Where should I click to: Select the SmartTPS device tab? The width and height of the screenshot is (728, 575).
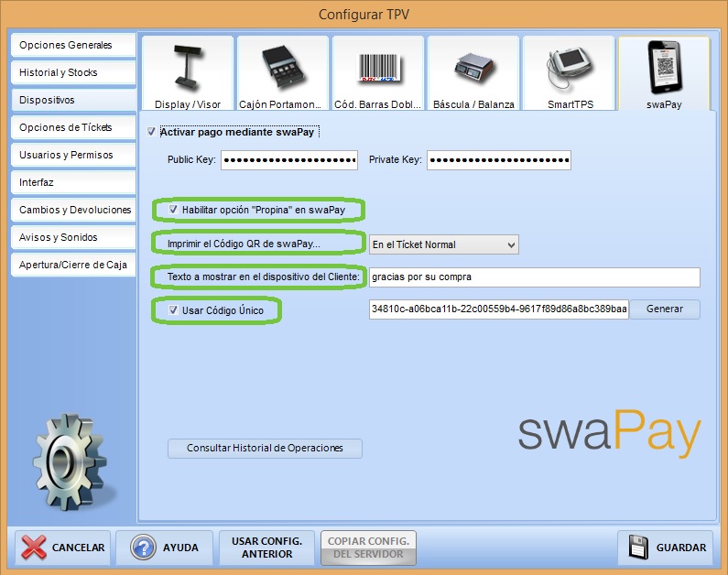pos(569,73)
